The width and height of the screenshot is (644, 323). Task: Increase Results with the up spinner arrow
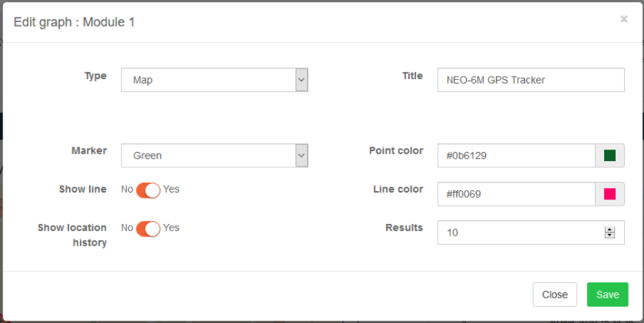pyautogui.click(x=610, y=230)
